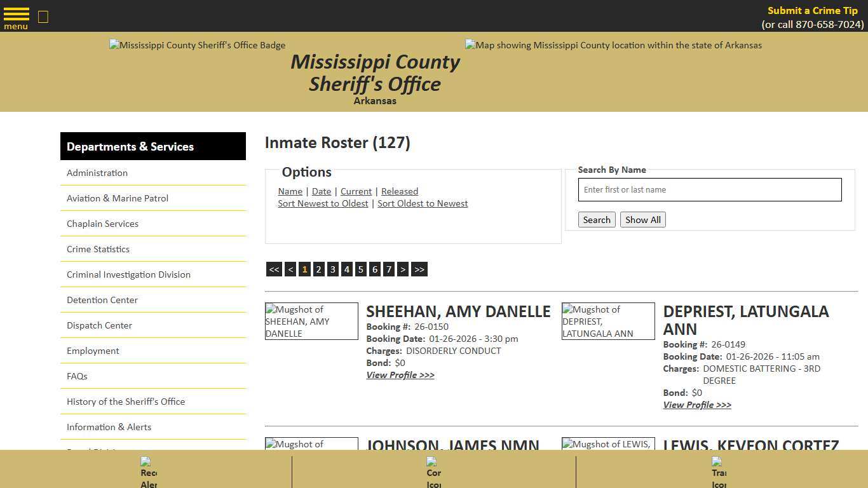Open the Detention Center menu item
Screen dimensions: 868x488
pyautogui.click(x=102, y=299)
